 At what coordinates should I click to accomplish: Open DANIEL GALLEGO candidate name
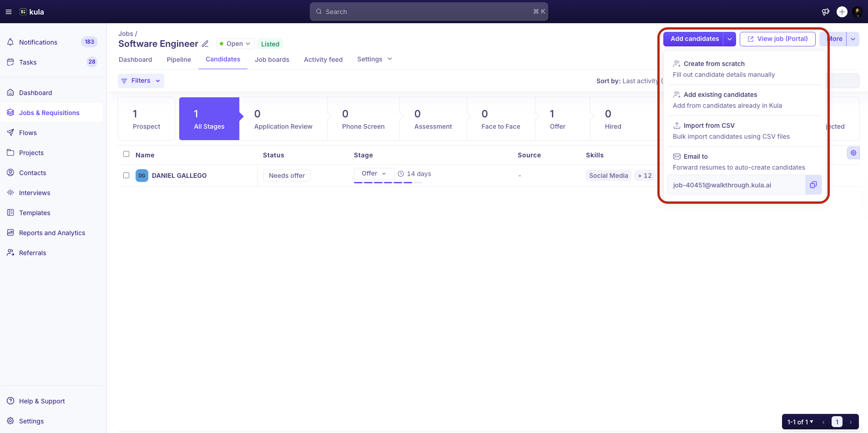179,176
